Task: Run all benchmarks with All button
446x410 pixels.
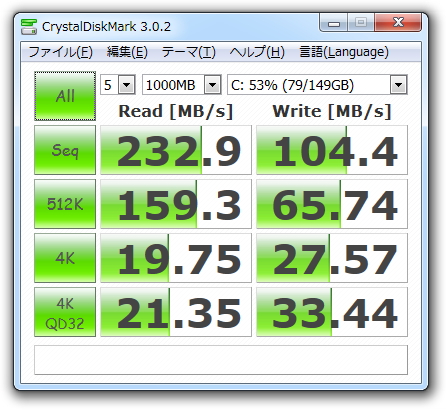Action: click(65, 96)
